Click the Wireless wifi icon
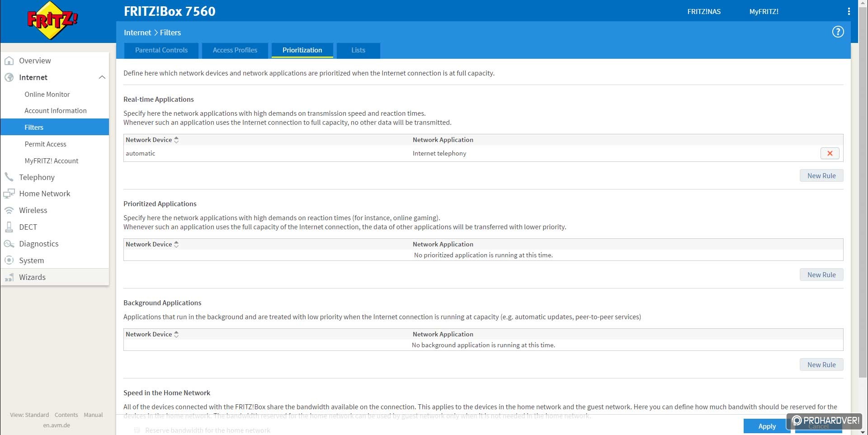The width and height of the screenshot is (868, 435). click(9, 210)
